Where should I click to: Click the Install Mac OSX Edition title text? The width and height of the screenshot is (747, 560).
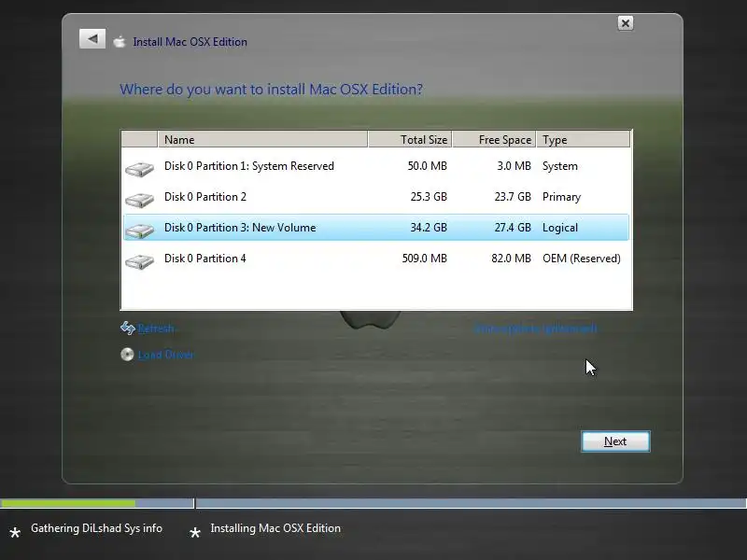click(190, 42)
